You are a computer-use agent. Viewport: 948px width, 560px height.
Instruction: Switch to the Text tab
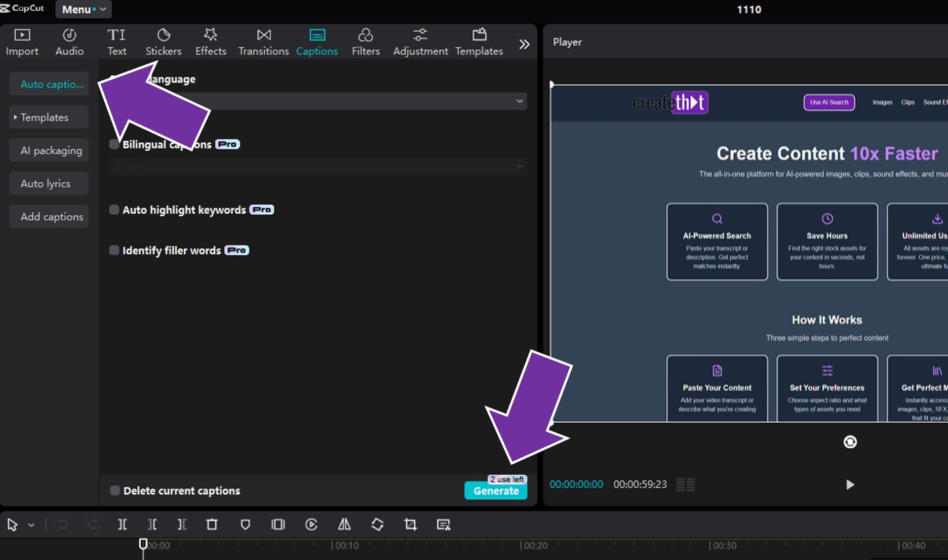pos(117,42)
